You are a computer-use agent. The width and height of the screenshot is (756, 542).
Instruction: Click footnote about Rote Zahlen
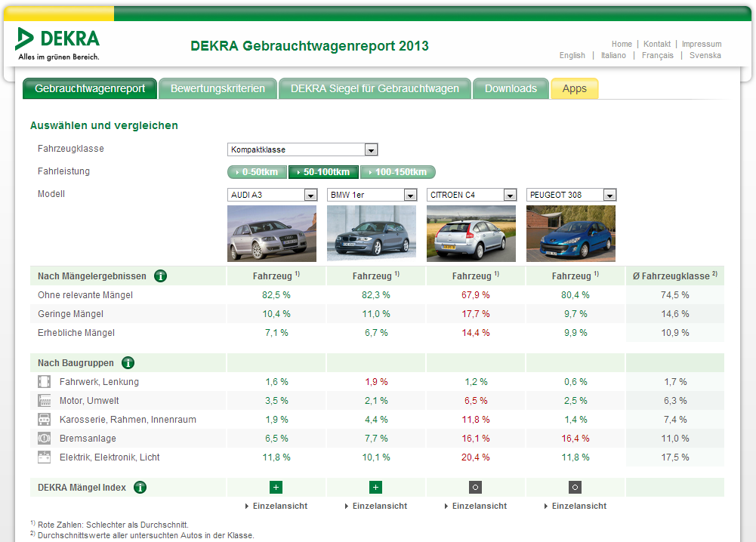click(110, 525)
